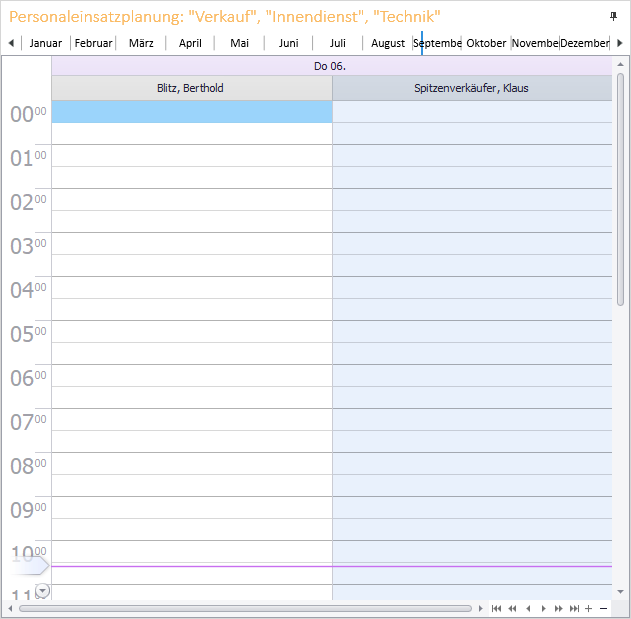Select the Blitz, Berthold column header

191,88
